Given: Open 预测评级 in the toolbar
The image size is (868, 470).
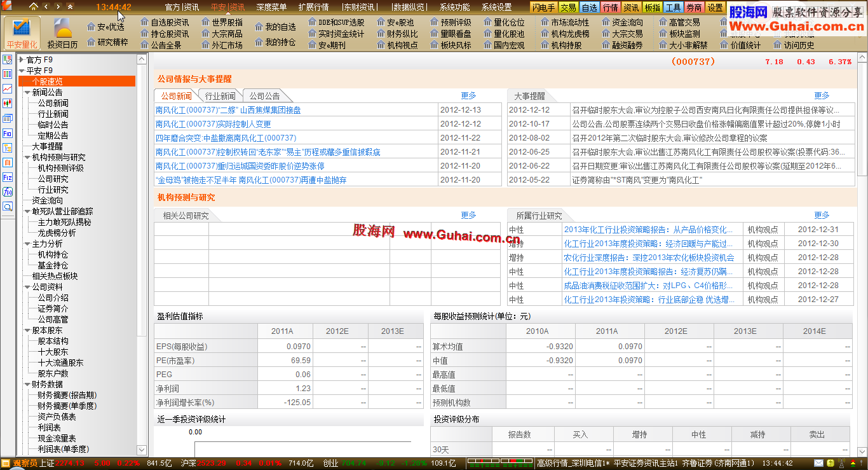Looking at the screenshot, I should (451, 22).
